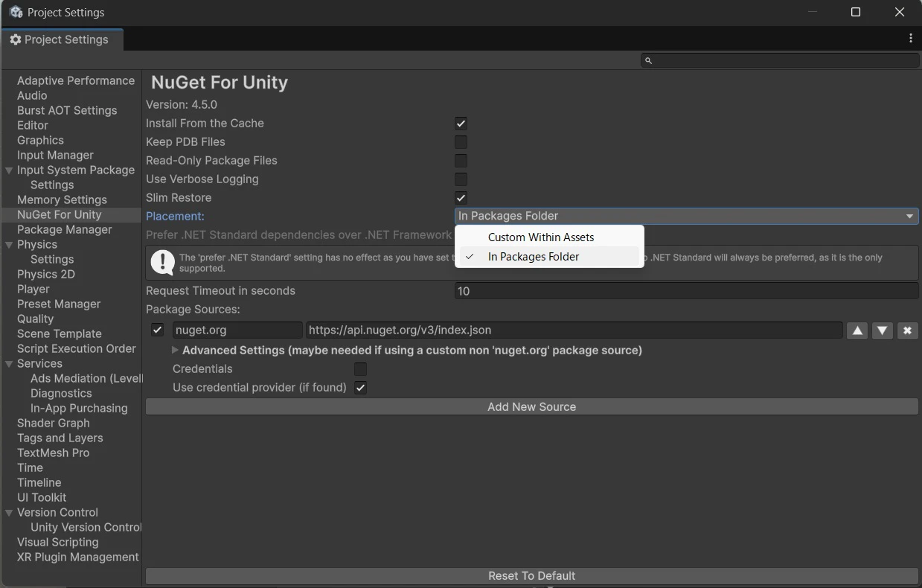Edit the Request Timeout value field
Viewport: 922px width, 588px height.
click(686, 291)
